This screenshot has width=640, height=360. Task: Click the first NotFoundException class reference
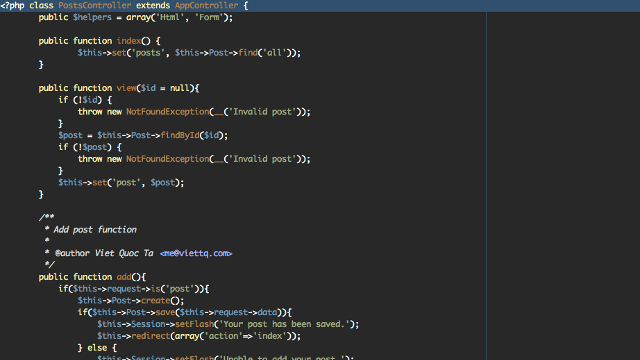point(168,112)
